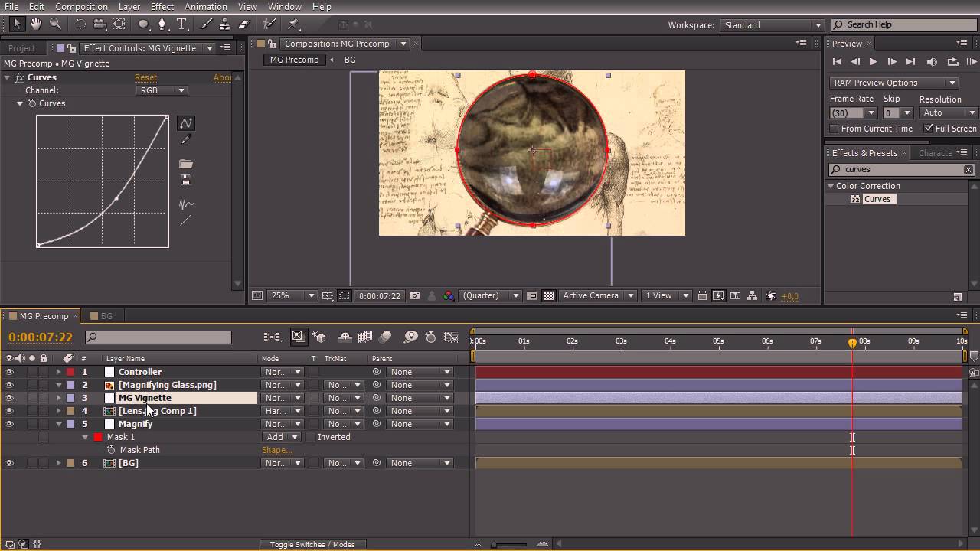Screen dimensions: 980x551
Task: Switch to the Project panel tab
Action: pos(21,48)
